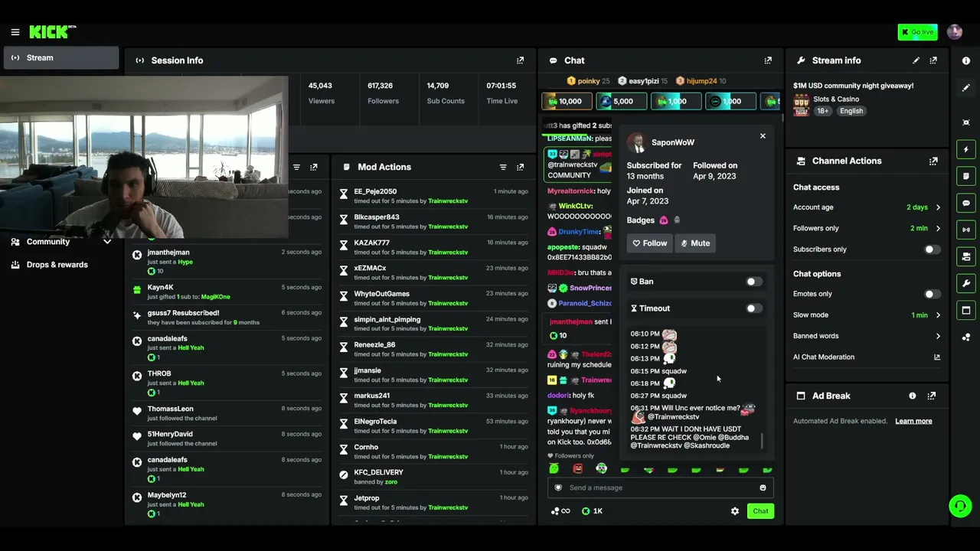Mute the user SaponWoW

tap(695, 243)
